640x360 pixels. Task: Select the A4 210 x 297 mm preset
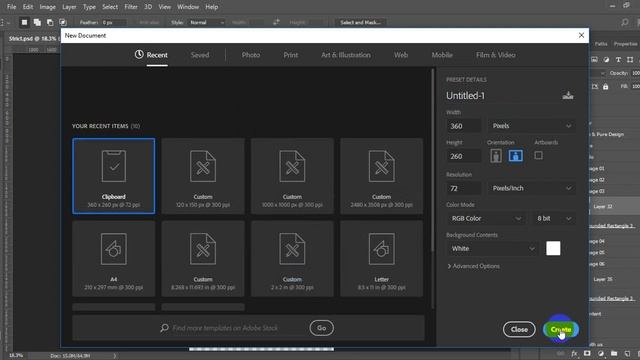pos(113,259)
